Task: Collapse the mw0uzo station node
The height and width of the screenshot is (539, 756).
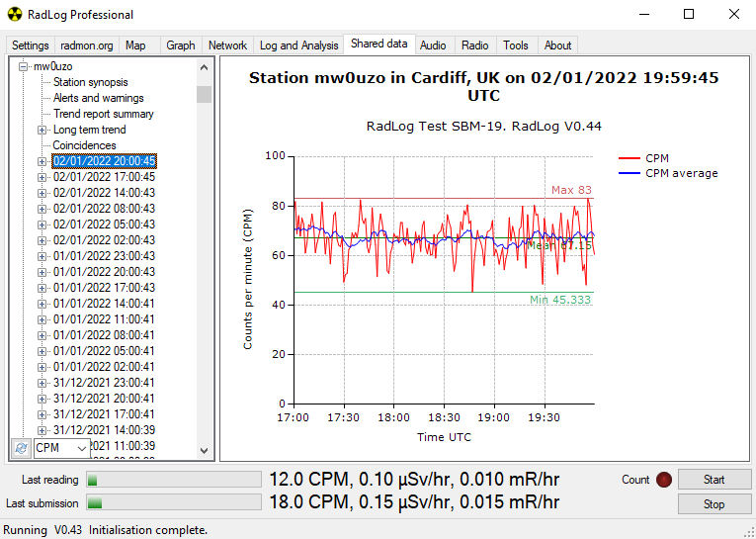Action: tap(23, 66)
